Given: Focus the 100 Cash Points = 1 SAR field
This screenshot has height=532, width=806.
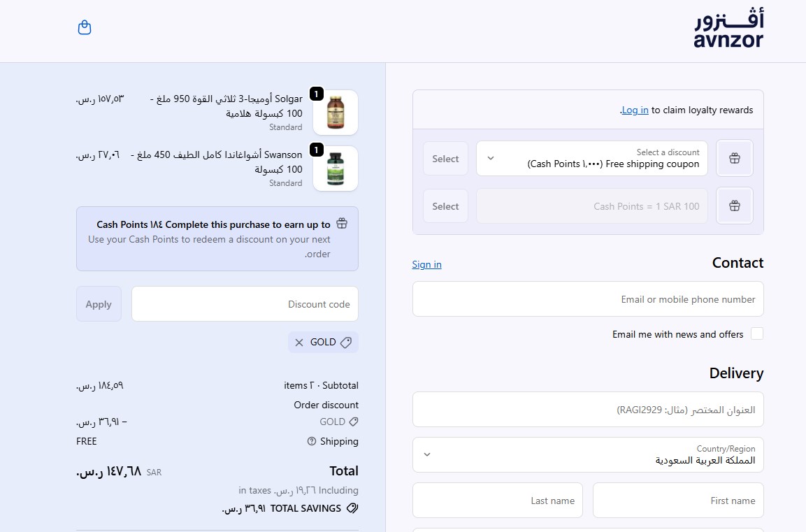Looking at the screenshot, I should click(x=591, y=206).
